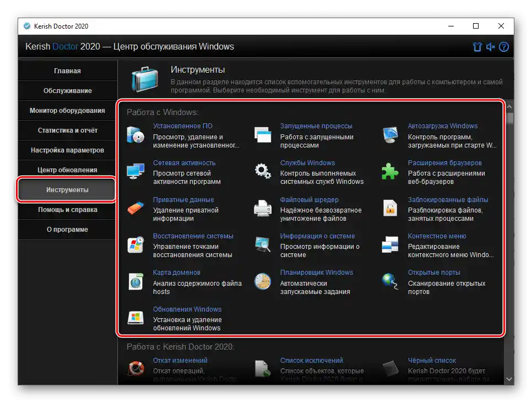Open the Открытые порты link
Screen dimensions: 532x403
point(434,273)
